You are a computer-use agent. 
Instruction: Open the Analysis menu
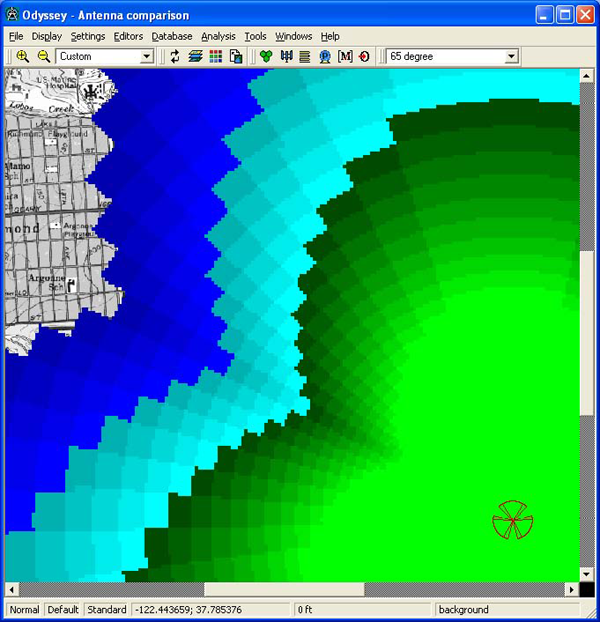218,36
